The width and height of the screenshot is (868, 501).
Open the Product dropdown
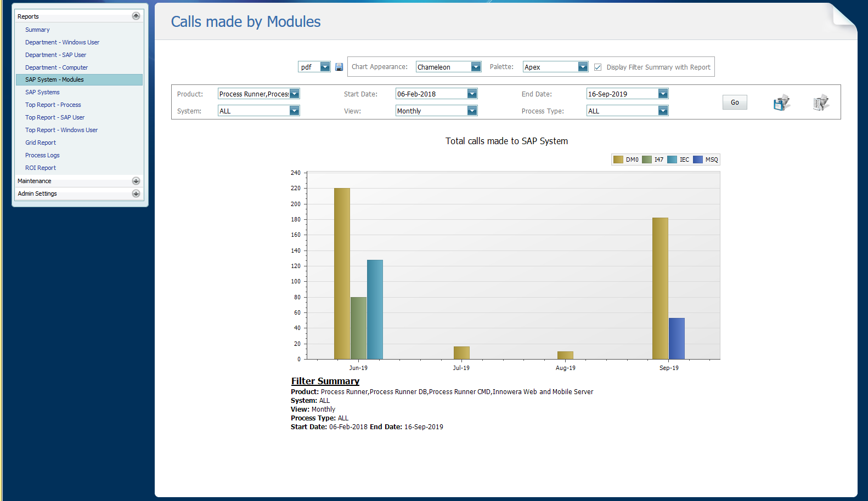(x=294, y=94)
